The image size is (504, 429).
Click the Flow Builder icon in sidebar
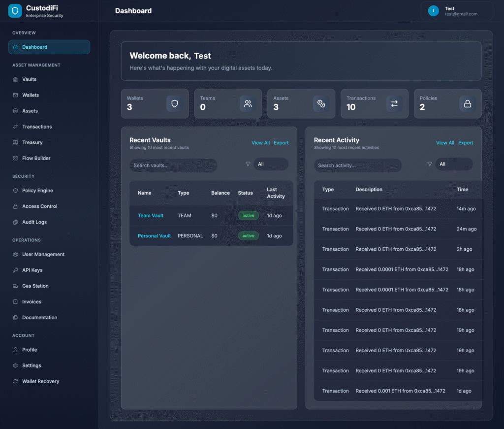(x=15, y=158)
